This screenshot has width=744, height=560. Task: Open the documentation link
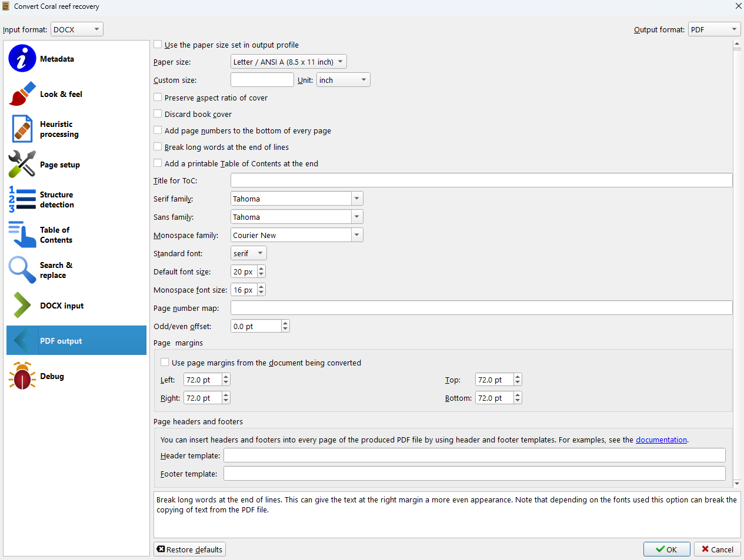[661, 439]
